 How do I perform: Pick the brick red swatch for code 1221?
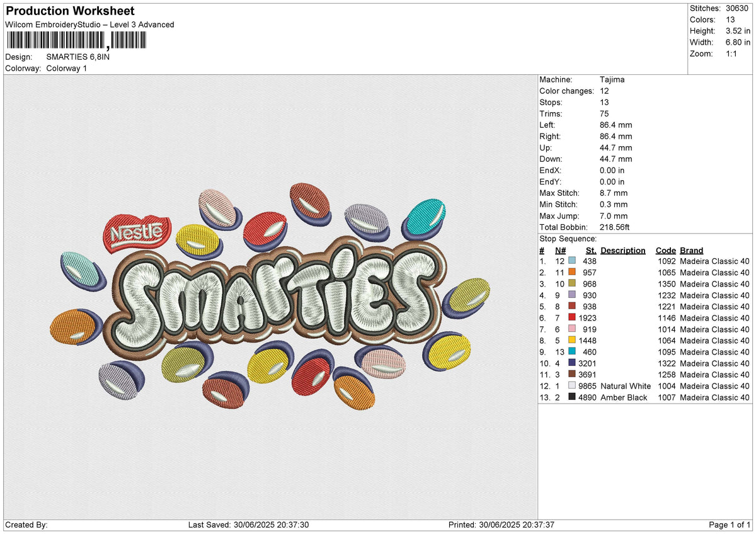[x=572, y=307]
